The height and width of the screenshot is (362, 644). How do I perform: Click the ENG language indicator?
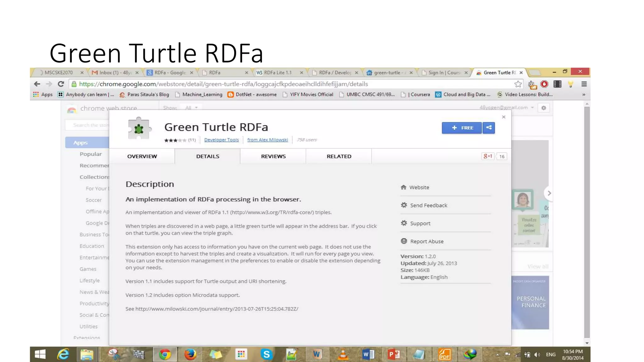tap(551, 354)
